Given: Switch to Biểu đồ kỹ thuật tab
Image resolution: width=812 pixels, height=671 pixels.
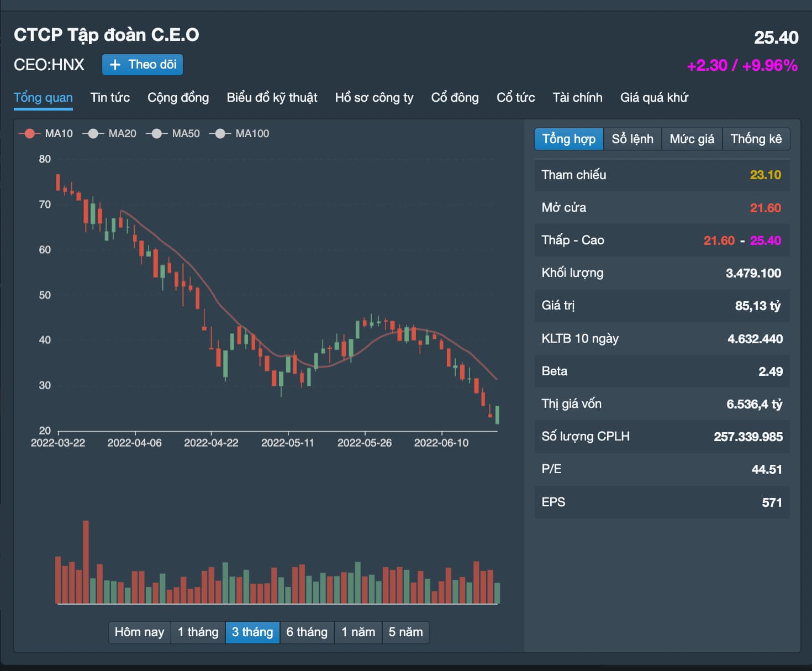Looking at the screenshot, I should pyautogui.click(x=272, y=97).
